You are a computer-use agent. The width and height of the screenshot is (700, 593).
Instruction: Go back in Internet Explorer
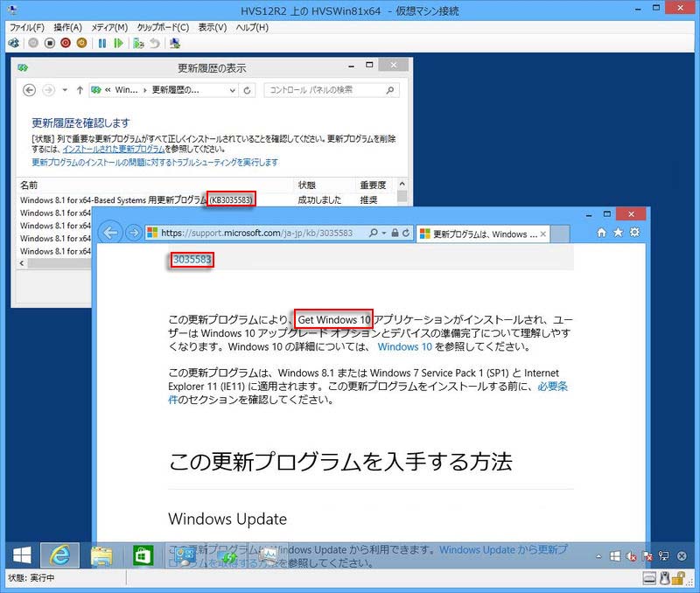click(x=110, y=233)
